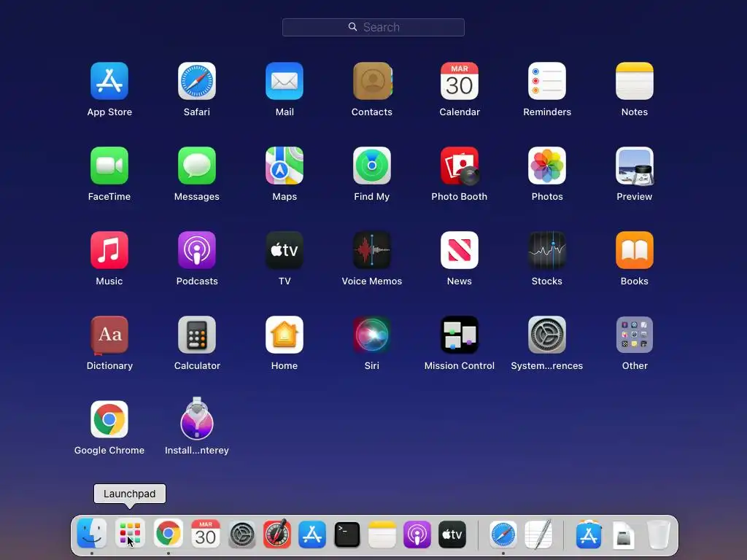
Task: Launch Google Chrome from Launchpad grid
Action: [109, 419]
